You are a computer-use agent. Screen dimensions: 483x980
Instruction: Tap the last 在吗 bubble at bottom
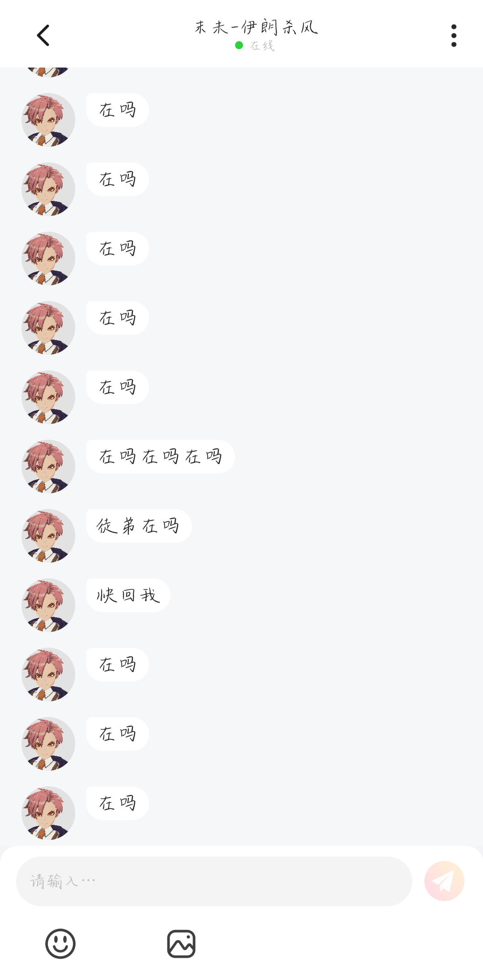pos(117,803)
